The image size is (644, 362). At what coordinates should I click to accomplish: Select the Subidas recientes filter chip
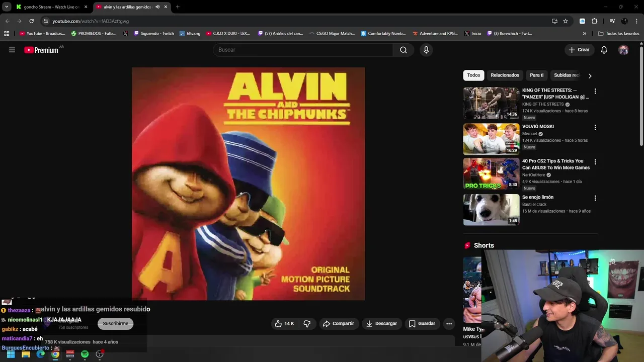(567, 75)
